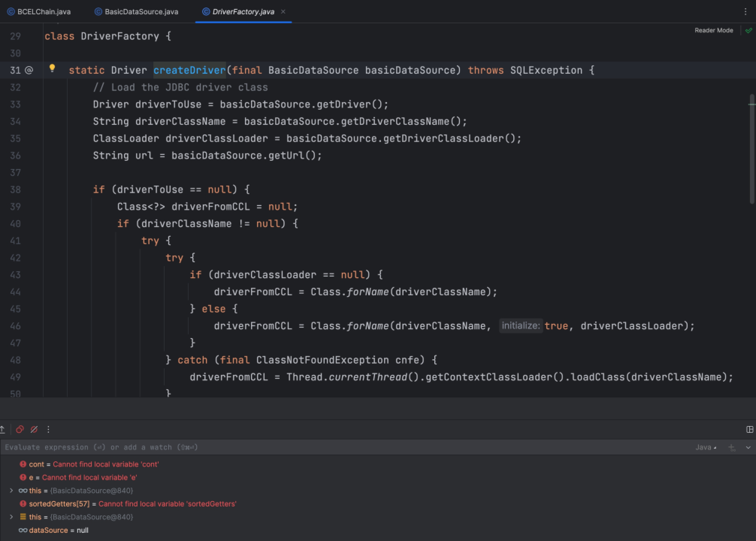Image resolution: width=756 pixels, height=541 pixels.
Task: Click the red error icon beside sortedGetters[57]
Action: (x=23, y=504)
